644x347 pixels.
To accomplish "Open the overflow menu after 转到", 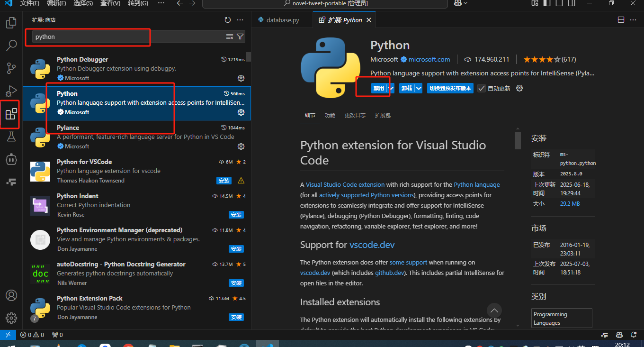I will tap(161, 3).
